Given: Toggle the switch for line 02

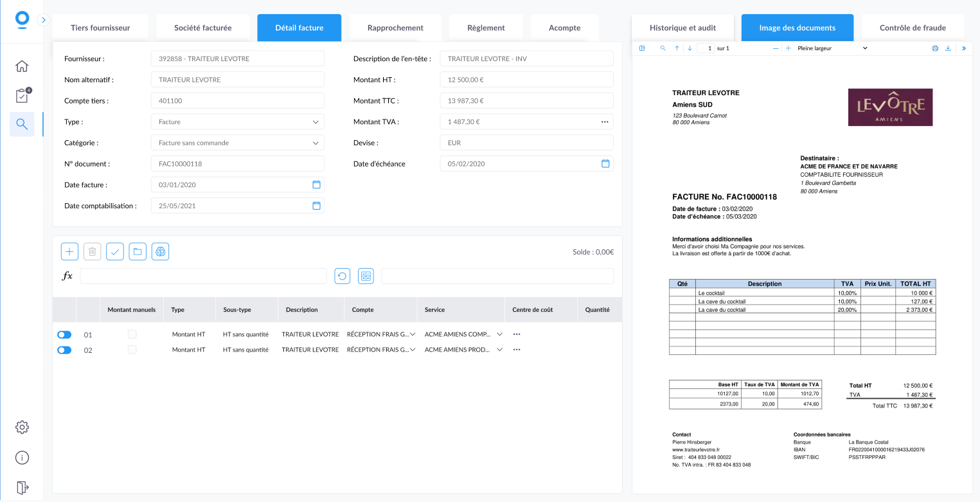Looking at the screenshot, I should (x=64, y=350).
